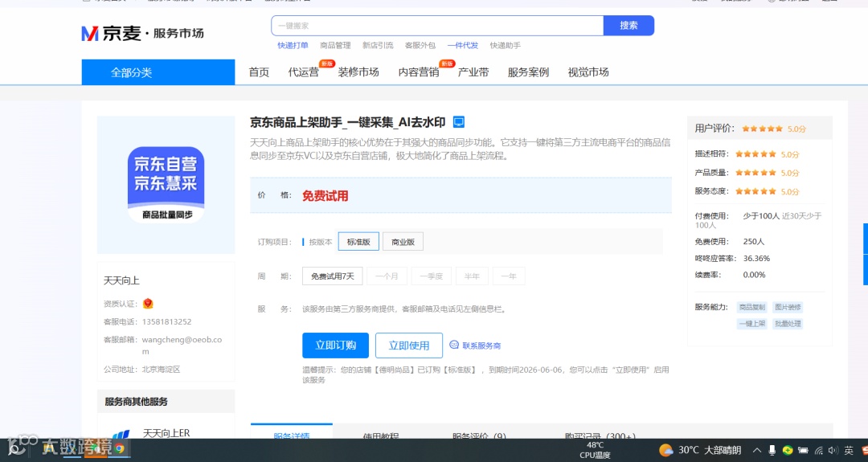Click the 36.36% response rate value
The width and height of the screenshot is (868, 462).
point(756,259)
